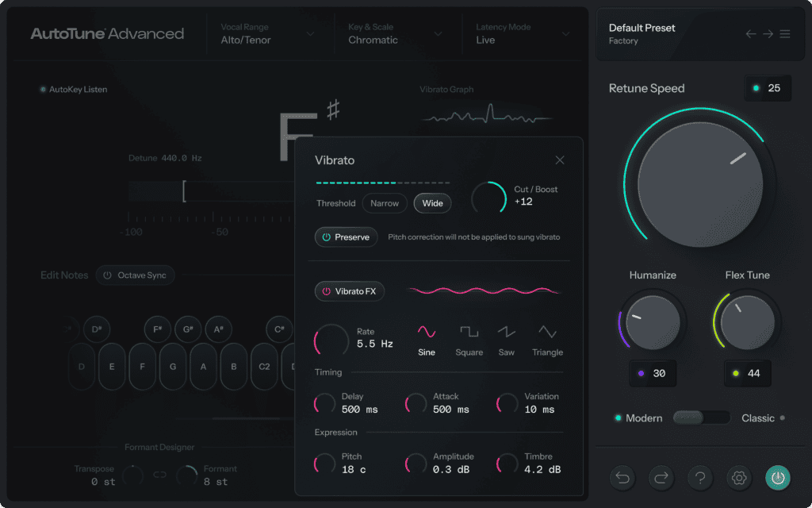
Task: Select the Square waveform icon
Action: 469,332
